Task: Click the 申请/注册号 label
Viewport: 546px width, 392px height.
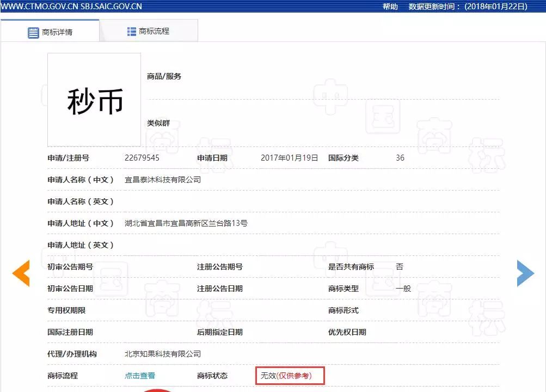Action: point(68,158)
